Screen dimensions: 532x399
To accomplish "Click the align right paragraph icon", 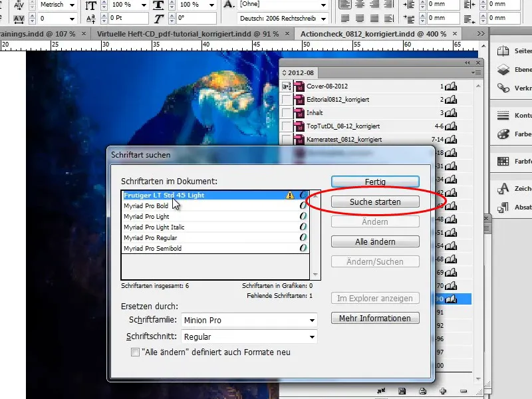I will pos(374,5).
